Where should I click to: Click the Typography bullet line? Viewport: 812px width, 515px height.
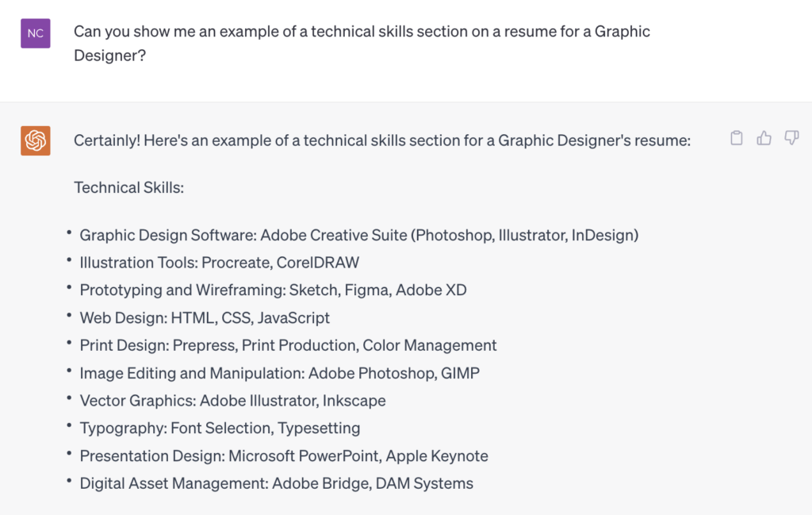[220, 429]
